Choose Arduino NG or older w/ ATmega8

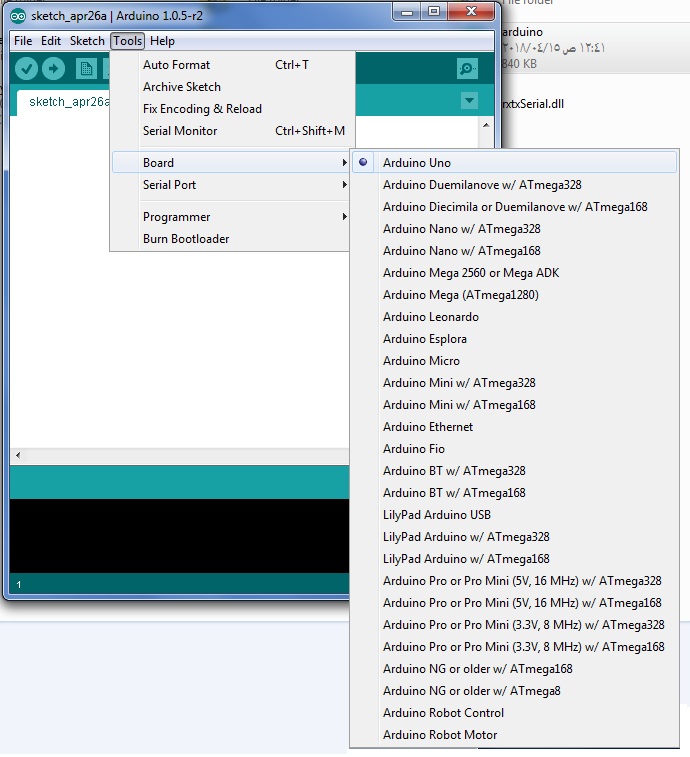(514, 691)
